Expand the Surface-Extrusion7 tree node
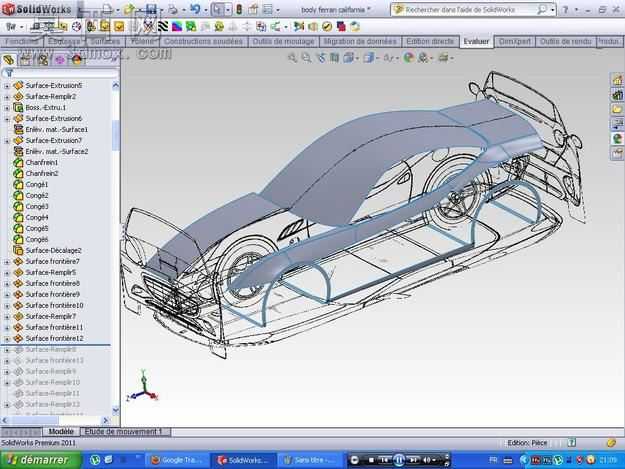This screenshot has height=469, width=625. point(6,141)
